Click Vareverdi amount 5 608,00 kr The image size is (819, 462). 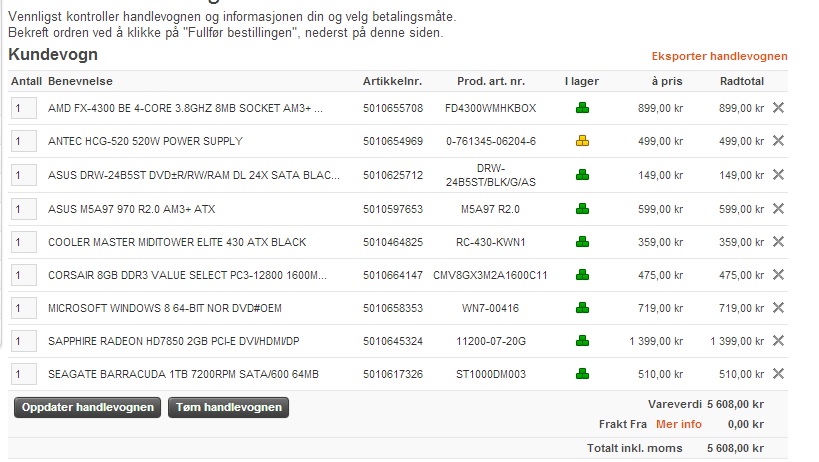[x=735, y=404]
